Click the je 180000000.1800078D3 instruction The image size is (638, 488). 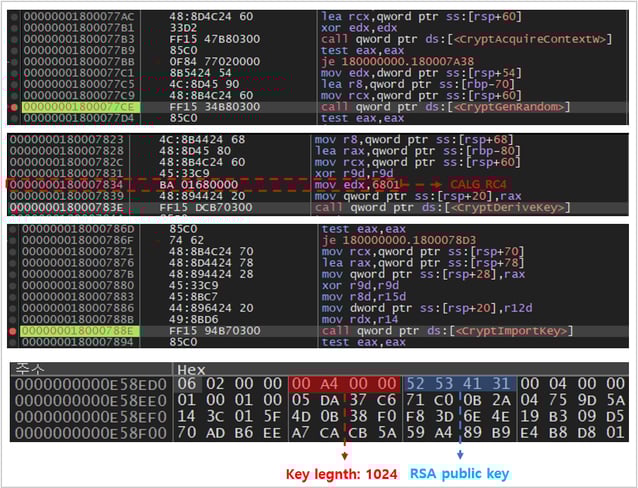tap(399, 240)
